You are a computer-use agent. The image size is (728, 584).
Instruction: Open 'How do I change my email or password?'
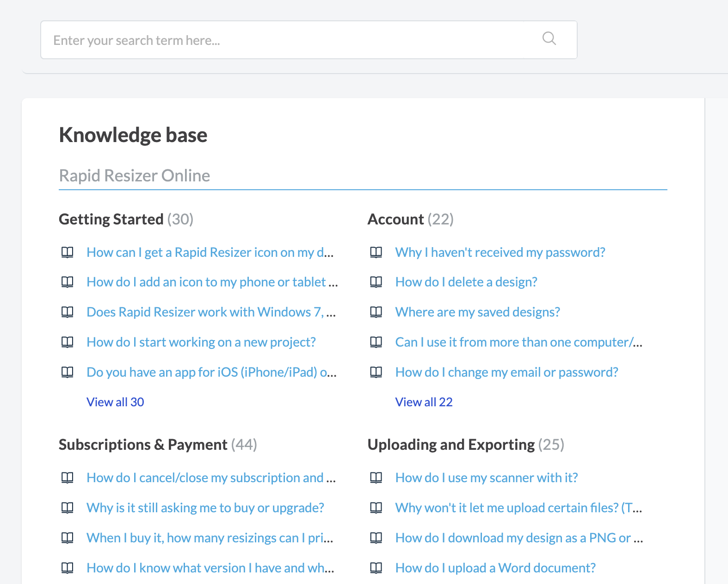(506, 372)
